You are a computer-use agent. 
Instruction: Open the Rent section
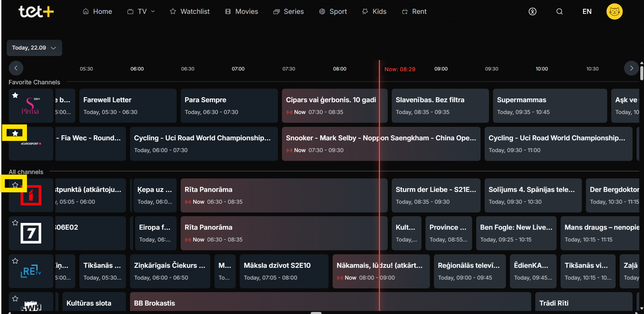[x=414, y=11]
